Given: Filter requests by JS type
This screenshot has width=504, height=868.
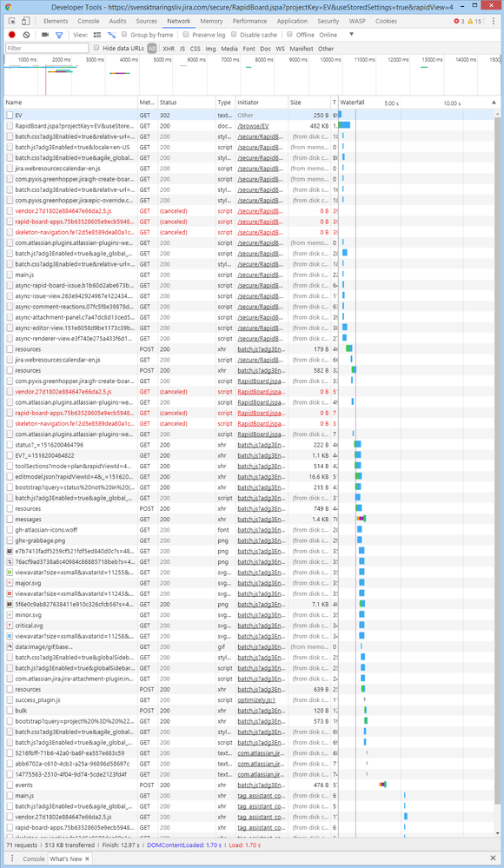Looking at the screenshot, I should [182, 49].
